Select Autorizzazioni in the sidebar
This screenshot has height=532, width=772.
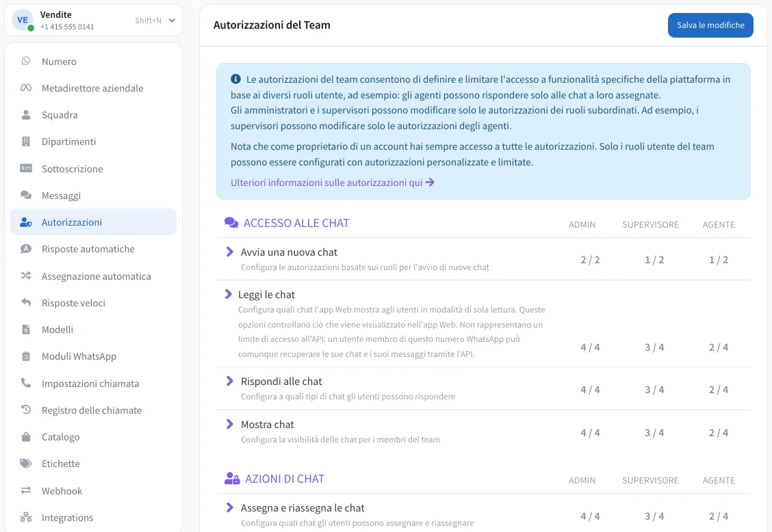94,222
